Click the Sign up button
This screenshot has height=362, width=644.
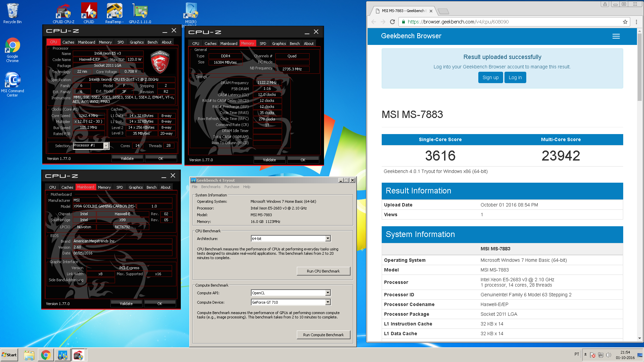[x=490, y=77]
